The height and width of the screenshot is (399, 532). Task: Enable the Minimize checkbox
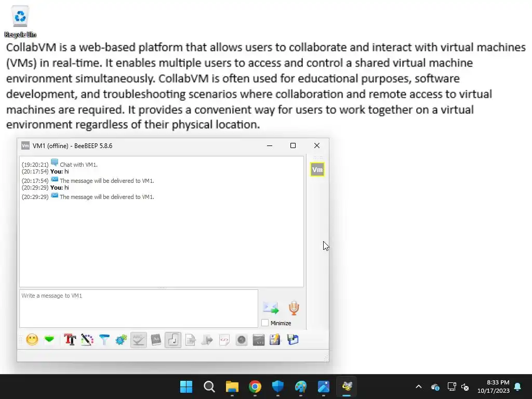[x=265, y=323]
